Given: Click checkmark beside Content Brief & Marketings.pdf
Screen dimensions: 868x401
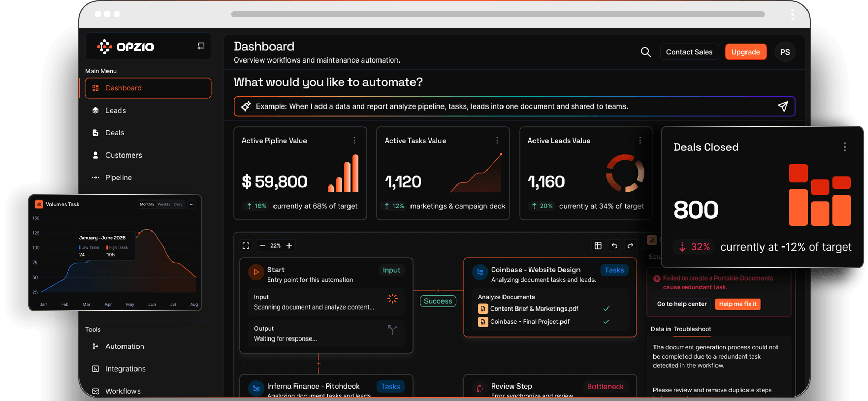Looking at the screenshot, I should click(606, 309).
